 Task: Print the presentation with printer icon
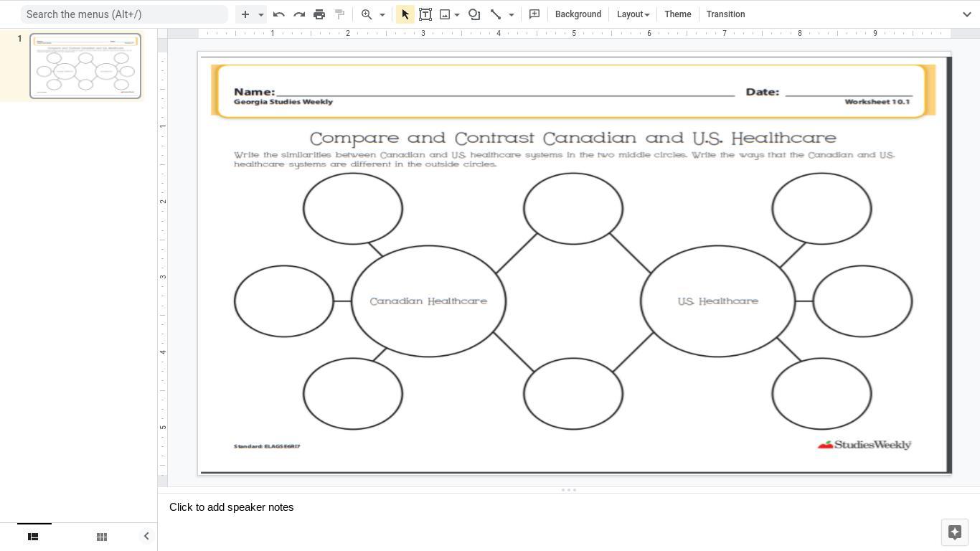[x=319, y=14]
